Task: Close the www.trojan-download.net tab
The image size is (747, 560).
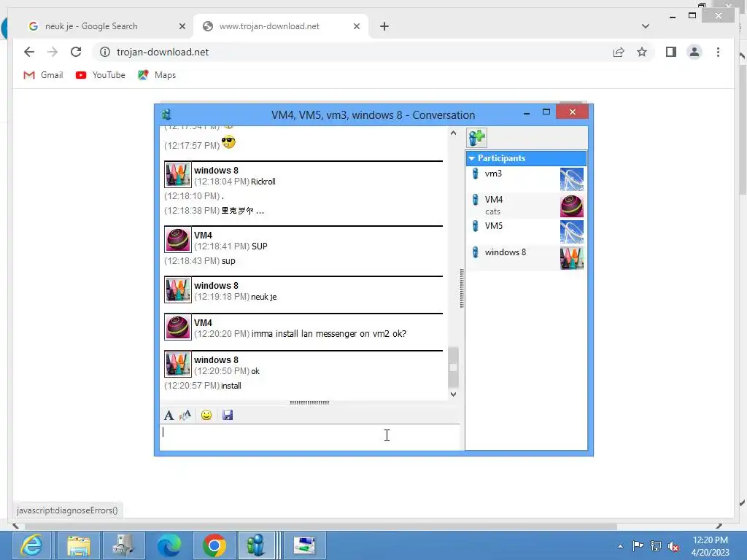Action: 356,27
